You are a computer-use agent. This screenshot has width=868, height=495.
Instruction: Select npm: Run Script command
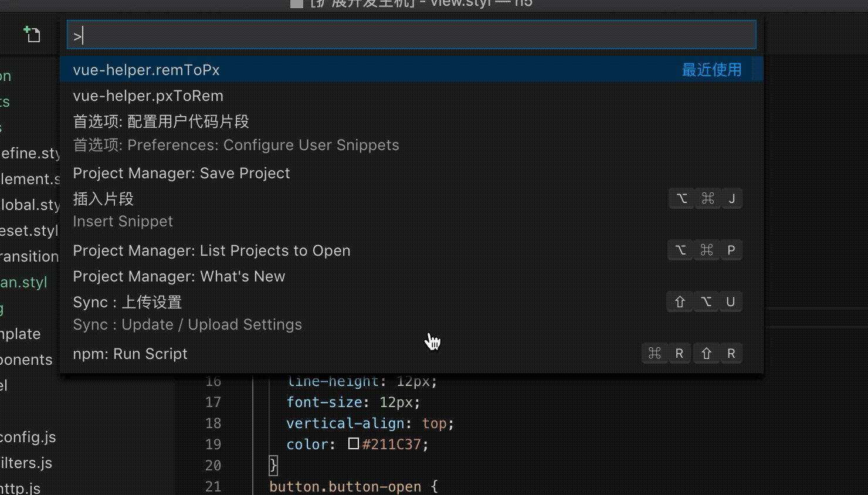point(411,354)
